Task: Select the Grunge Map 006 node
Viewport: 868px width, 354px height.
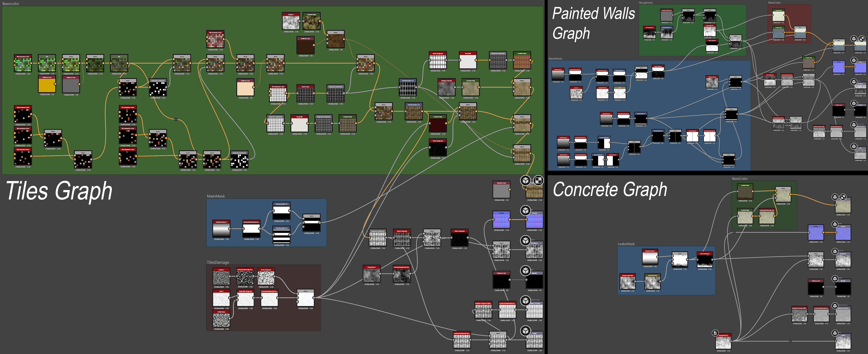Action: pos(649,32)
